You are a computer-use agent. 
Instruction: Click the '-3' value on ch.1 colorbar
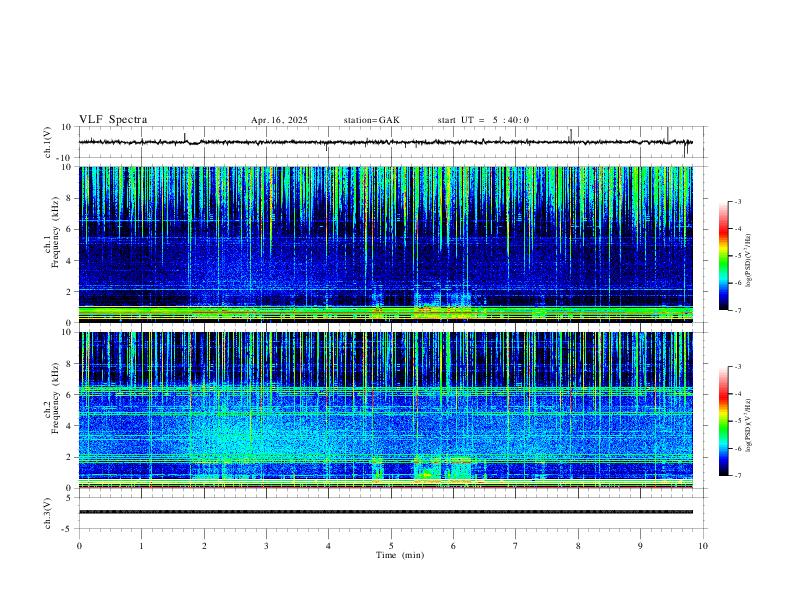737,201
